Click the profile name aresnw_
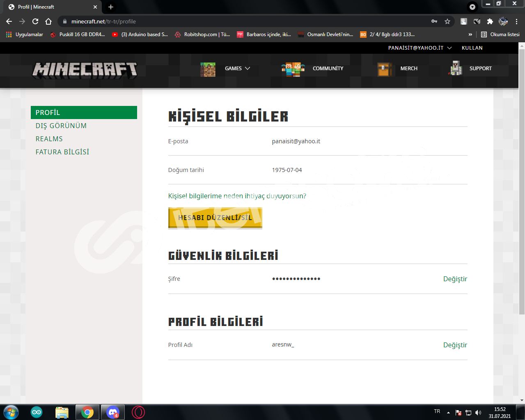The image size is (525, 420). point(283,344)
